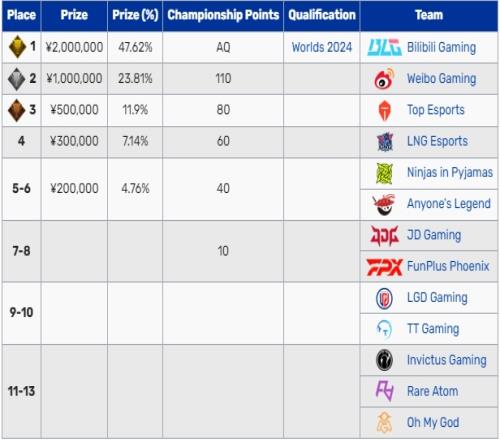Viewport: 500px width, 440px height.
Task: Click the JD Gaming red logo
Action: [x=384, y=235]
